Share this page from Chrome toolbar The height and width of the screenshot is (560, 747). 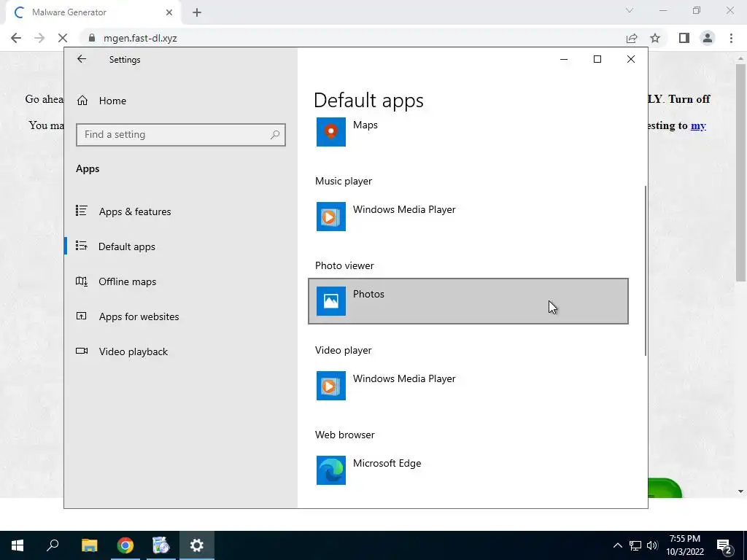click(x=632, y=38)
